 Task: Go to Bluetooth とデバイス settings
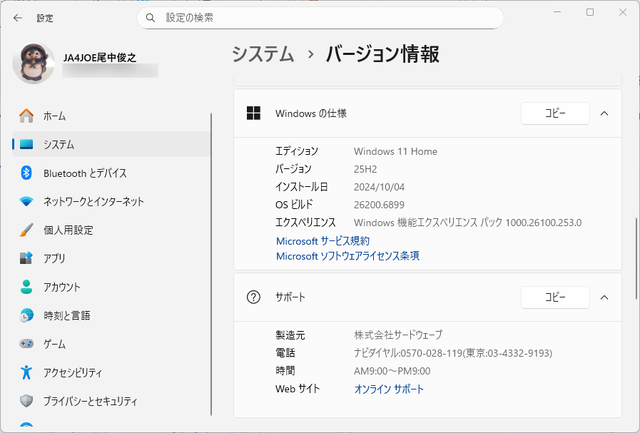tap(111, 173)
